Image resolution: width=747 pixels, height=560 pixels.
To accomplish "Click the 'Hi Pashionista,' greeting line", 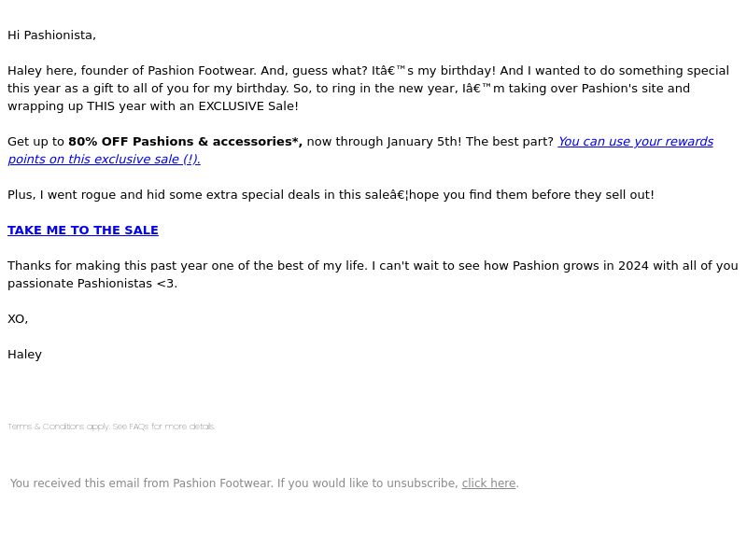I will [51, 35].
